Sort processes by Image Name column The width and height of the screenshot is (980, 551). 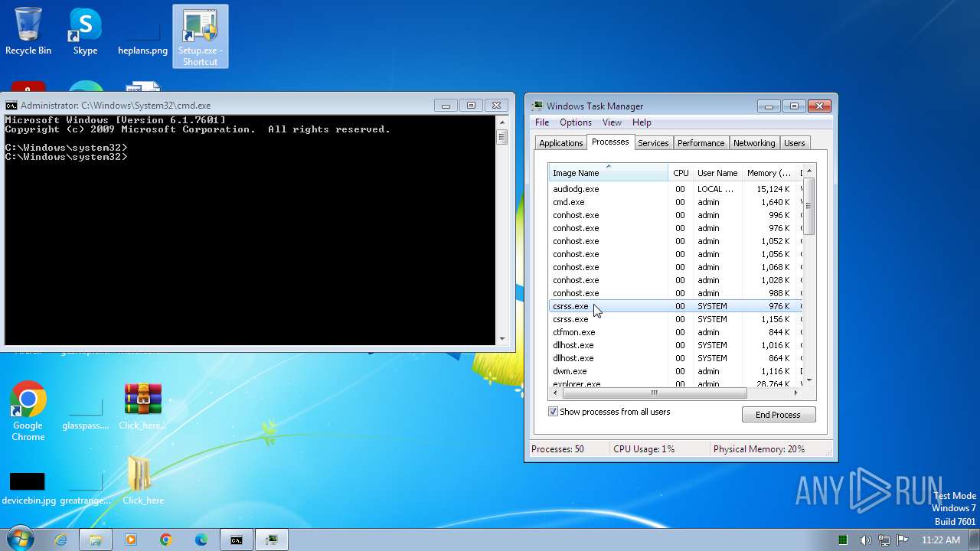coord(608,173)
